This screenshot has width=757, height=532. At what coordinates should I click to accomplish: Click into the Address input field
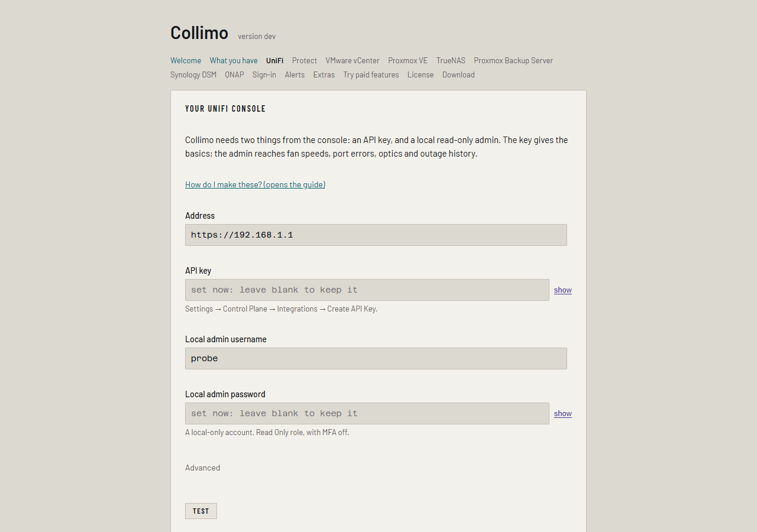click(376, 235)
